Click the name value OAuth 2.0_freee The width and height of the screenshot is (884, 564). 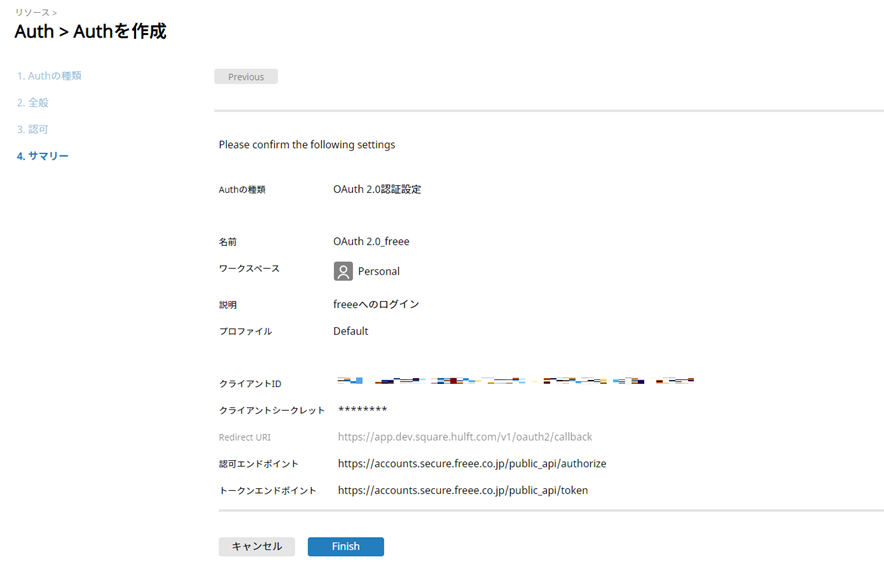[x=371, y=242]
